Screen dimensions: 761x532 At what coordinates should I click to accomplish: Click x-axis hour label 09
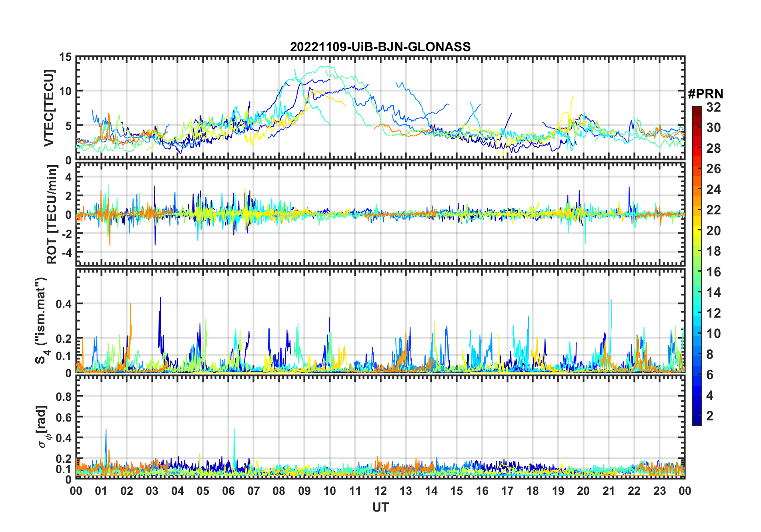304,491
